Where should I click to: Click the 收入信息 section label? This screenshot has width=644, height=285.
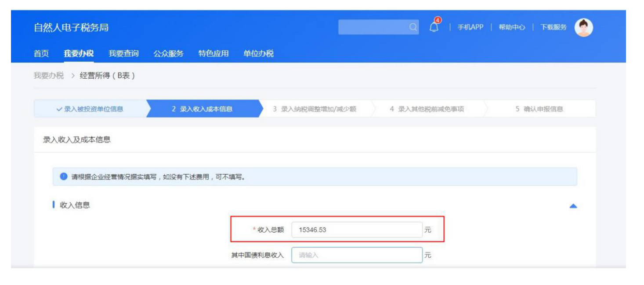pyautogui.click(x=75, y=205)
